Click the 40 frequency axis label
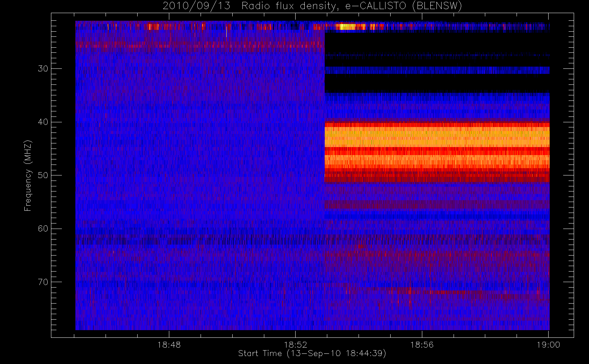 [43, 122]
